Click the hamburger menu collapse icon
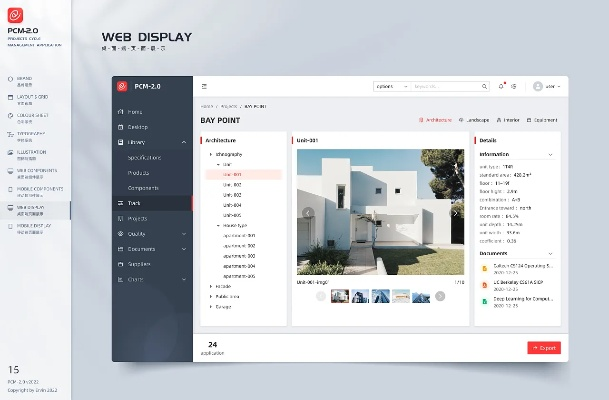 tap(205, 87)
